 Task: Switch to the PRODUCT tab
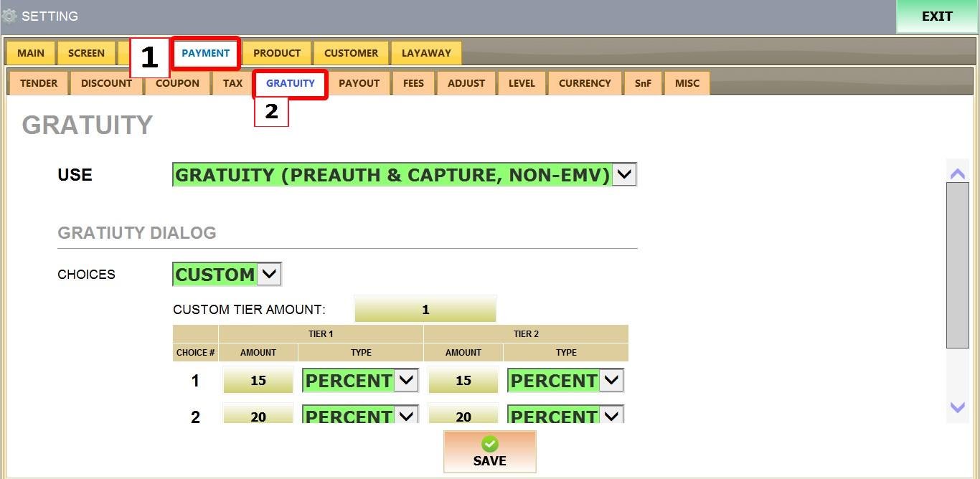[x=277, y=53]
